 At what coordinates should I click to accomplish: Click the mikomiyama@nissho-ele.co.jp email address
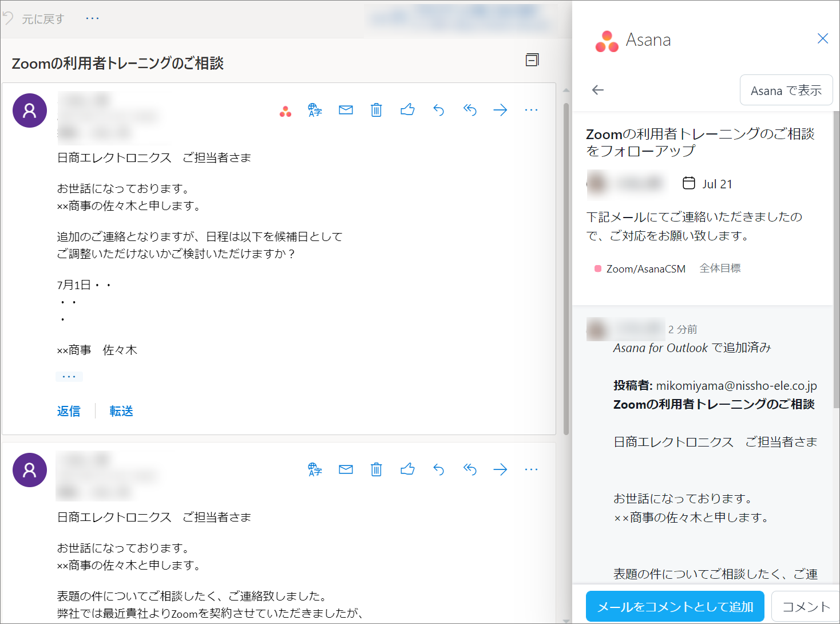(736, 385)
